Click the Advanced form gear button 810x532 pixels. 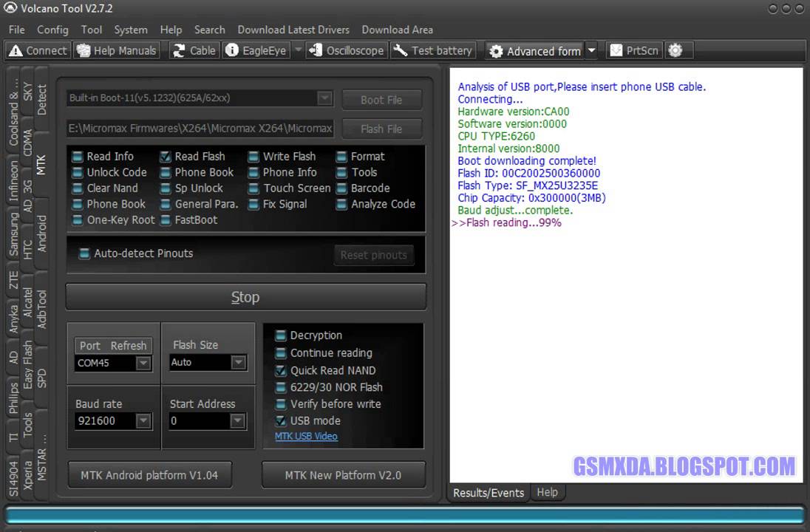coord(534,51)
